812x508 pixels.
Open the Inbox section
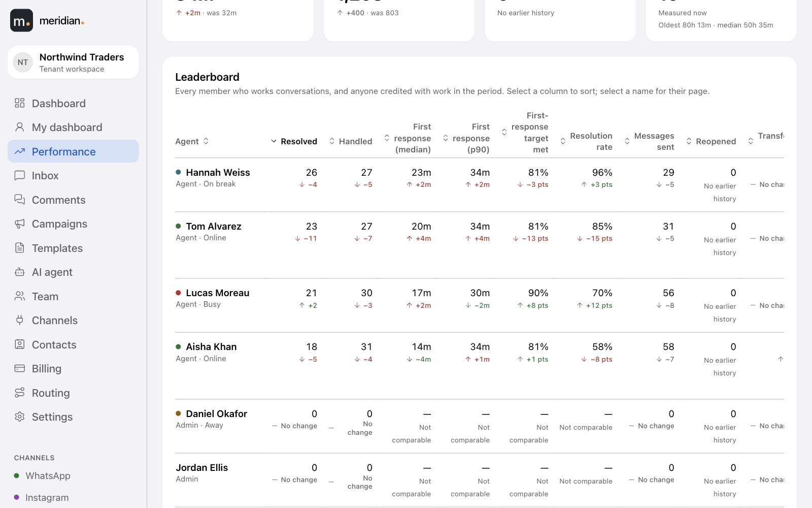(73, 175)
